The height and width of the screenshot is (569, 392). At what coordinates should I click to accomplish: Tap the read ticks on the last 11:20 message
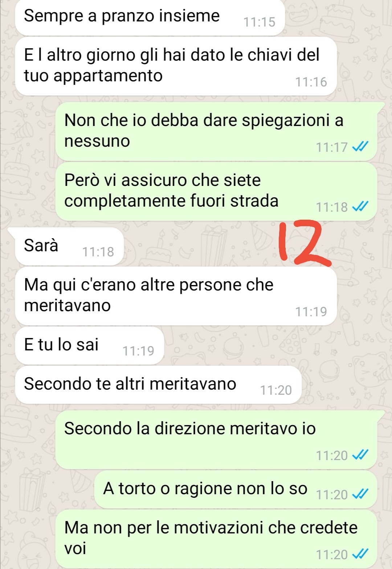point(360,554)
